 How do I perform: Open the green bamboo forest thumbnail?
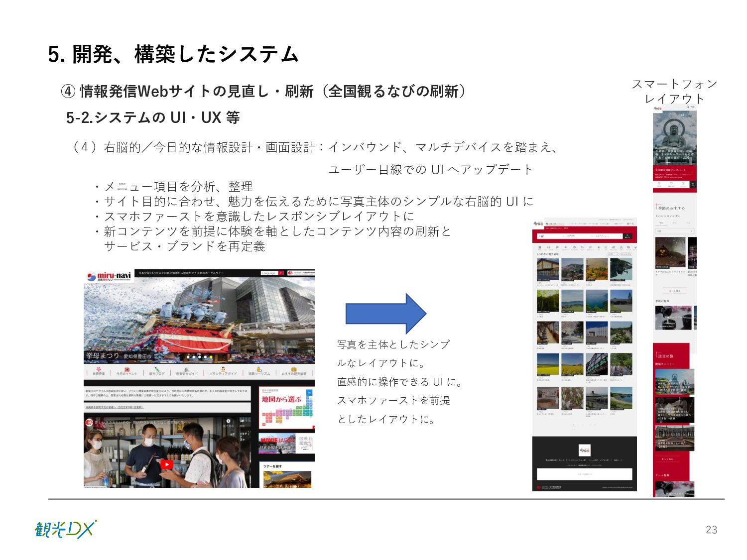click(x=547, y=301)
